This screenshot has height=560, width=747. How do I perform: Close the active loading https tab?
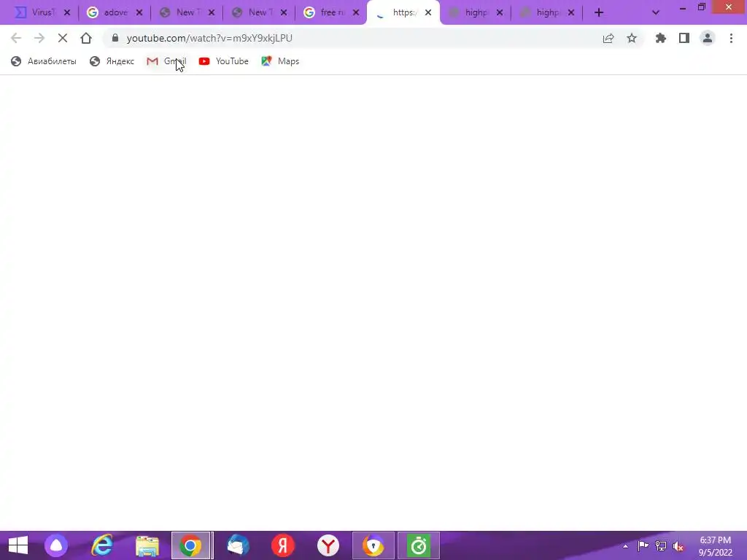(428, 13)
